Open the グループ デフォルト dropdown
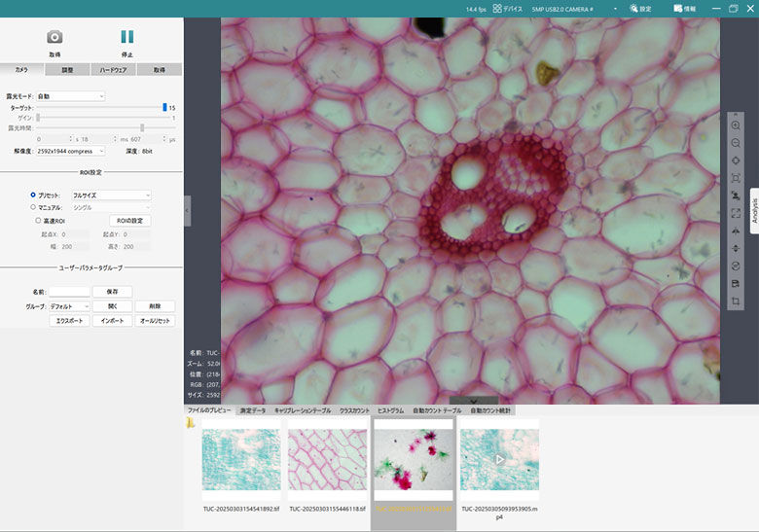The height and width of the screenshot is (532, 759). tap(69, 305)
